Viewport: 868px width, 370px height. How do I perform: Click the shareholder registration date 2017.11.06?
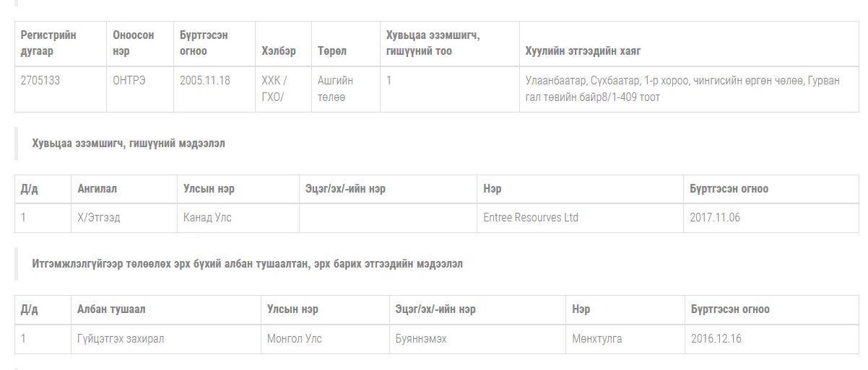coord(715,218)
